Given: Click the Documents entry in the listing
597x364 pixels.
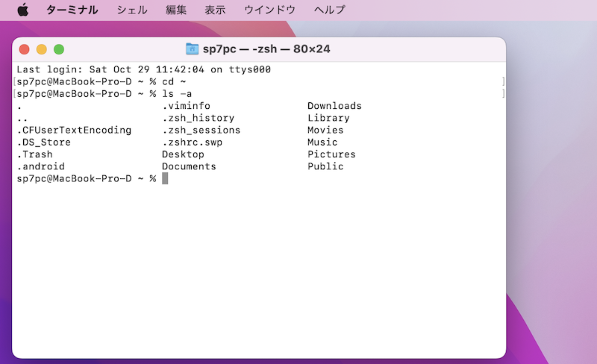Looking at the screenshot, I should 189,166.
